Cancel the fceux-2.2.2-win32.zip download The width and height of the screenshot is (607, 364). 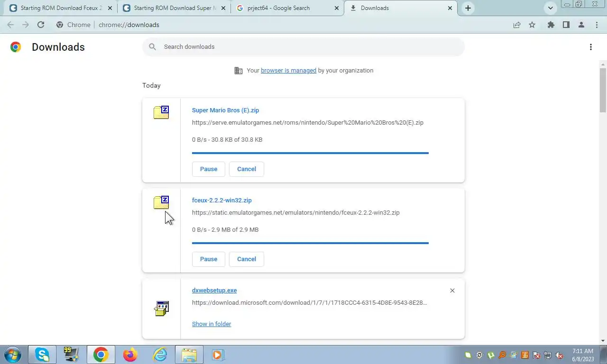tap(247, 259)
